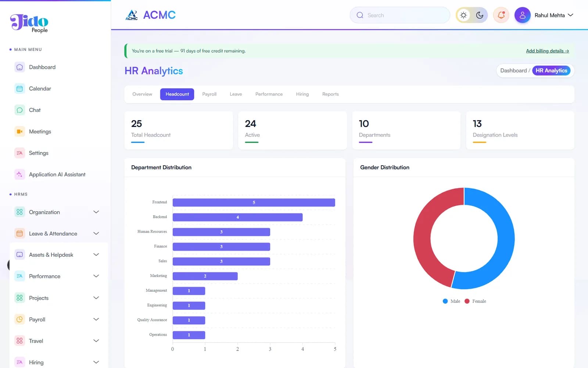Click the Chat bubble icon
The height and width of the screenshot is (368, 588).
click(19, 110)
